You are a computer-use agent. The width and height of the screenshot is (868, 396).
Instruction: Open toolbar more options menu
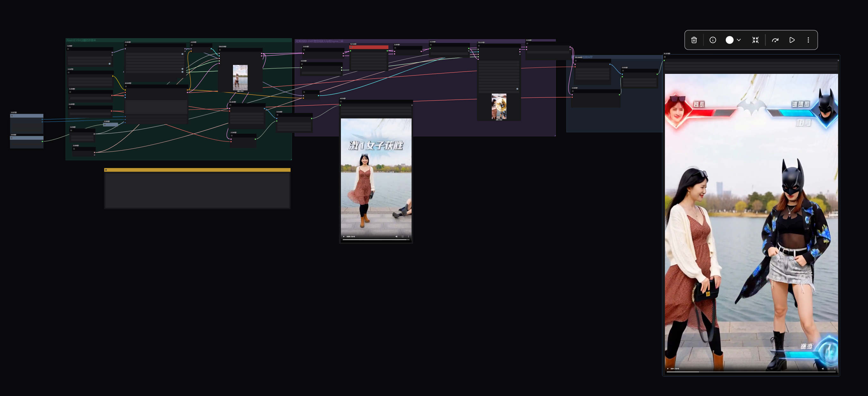pos(808,40)
